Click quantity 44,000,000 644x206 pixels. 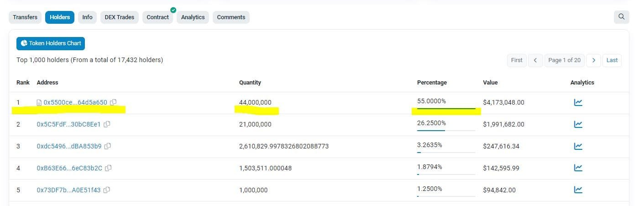coord(255,102)
